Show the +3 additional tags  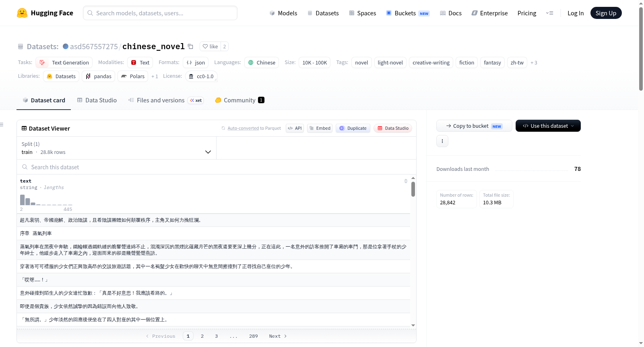[x=534, y=62]
